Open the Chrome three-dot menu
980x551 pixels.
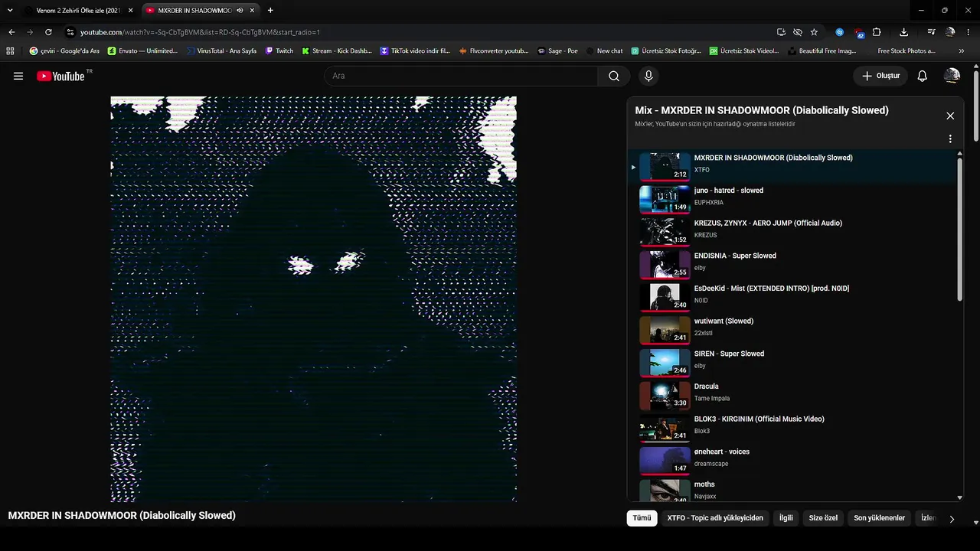click(x=969, y=32)
